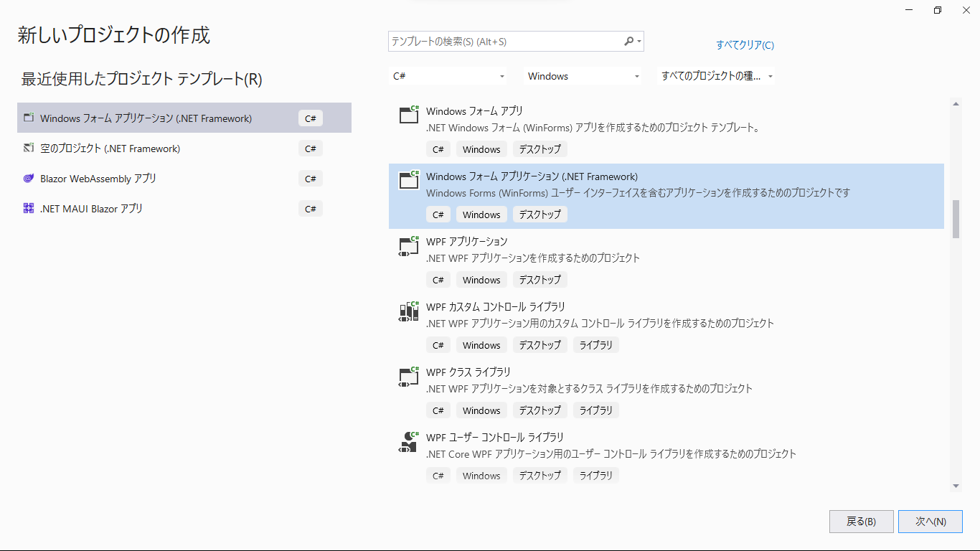The height and width of the screenshot is (551, 980).
Task: Click the template list scrollbar down arrow
Action: coord(956,486)
